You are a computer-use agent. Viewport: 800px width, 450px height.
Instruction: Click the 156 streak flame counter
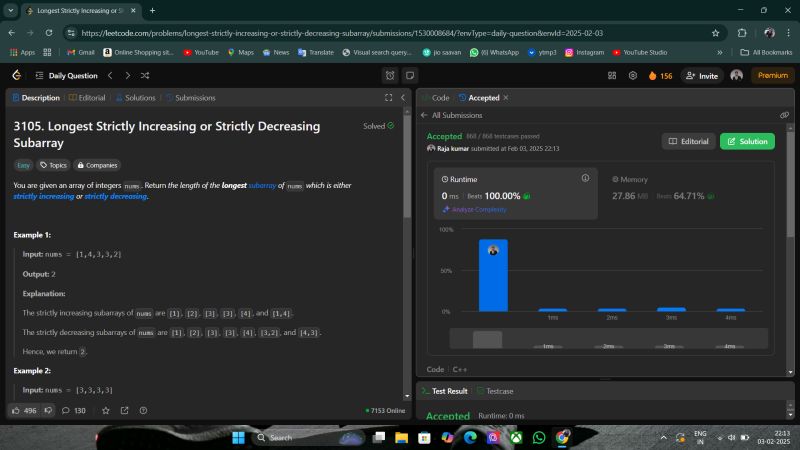pos(660,76)
